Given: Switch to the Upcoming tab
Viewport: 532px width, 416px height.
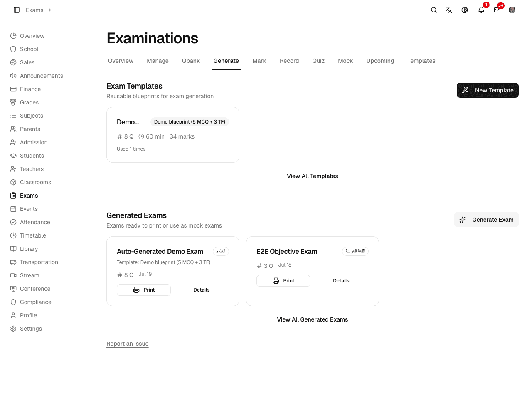Looking at the screenshot, I should pos(380,61).
